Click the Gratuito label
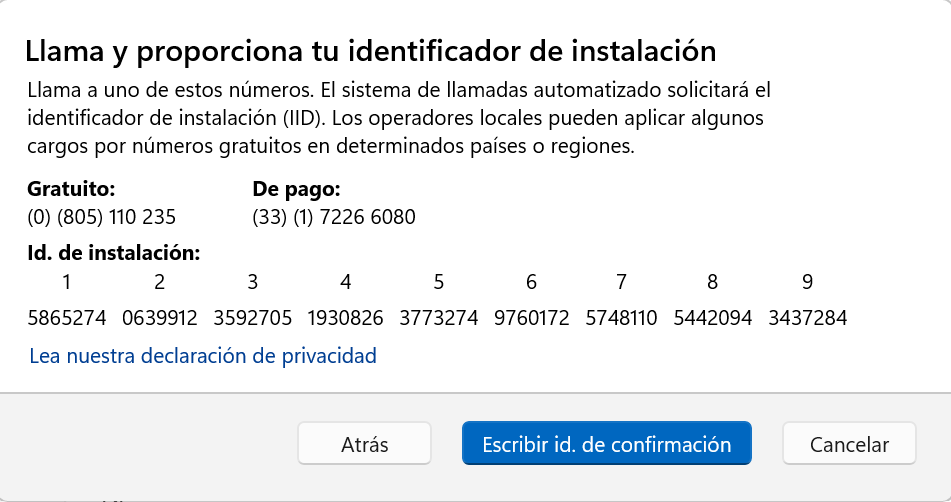 pos(71,189)
